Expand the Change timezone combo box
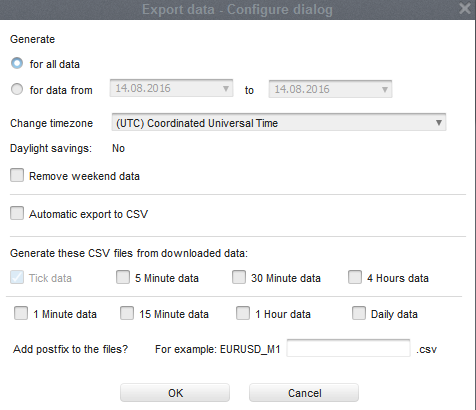 [x=279, y=123]
